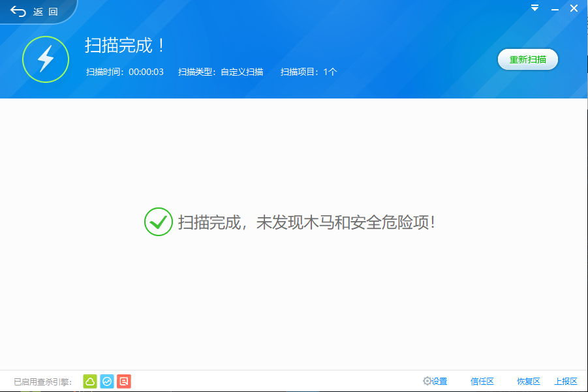Click the green cloud engine icon
The height and width of the screenshot is (392, 588).
[x=90, y=382]
